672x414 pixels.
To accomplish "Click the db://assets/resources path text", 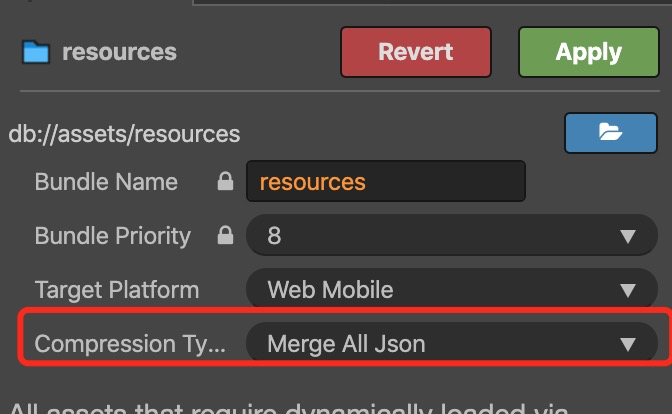I will [124, 133].
